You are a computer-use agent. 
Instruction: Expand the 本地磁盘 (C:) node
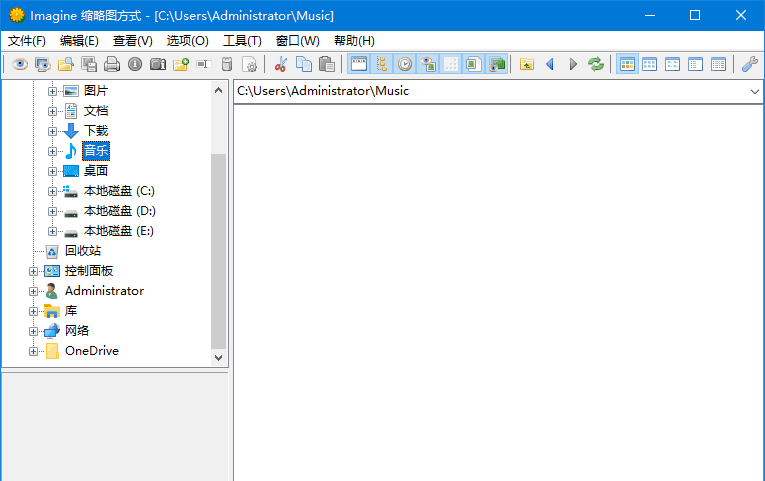pos(52,191)
